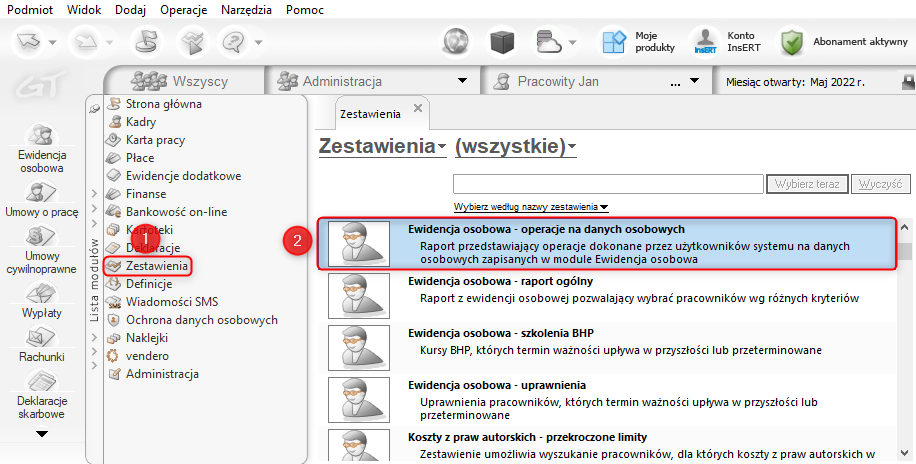
Task: Switch to the Zestawienia tab
Action: tap(370, 114)
